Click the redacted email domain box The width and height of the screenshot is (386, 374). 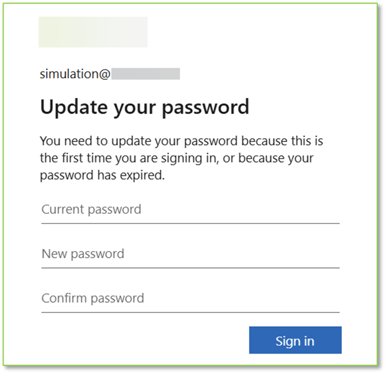tap(146, 74)
